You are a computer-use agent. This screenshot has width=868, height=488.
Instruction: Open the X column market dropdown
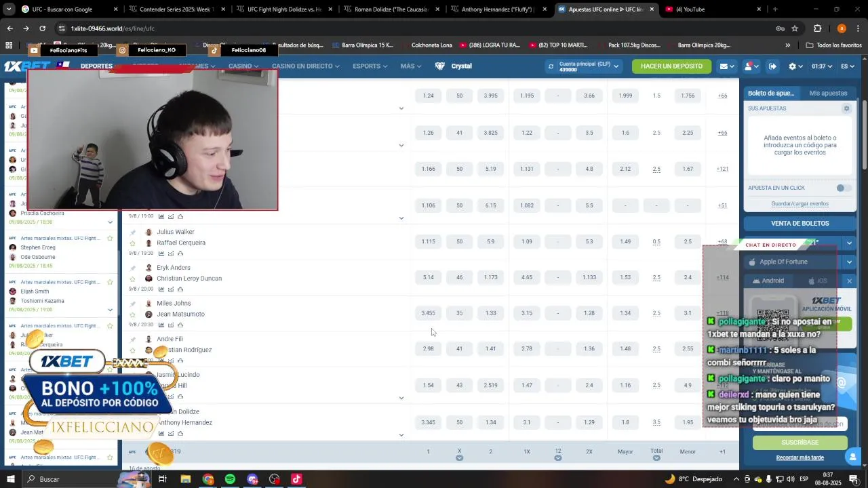point(459,458)
